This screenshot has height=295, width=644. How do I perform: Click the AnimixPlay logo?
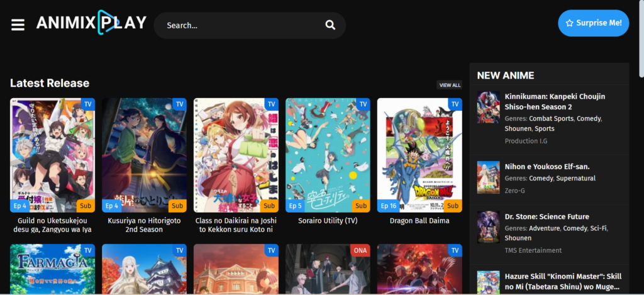(x=91, y=22)
